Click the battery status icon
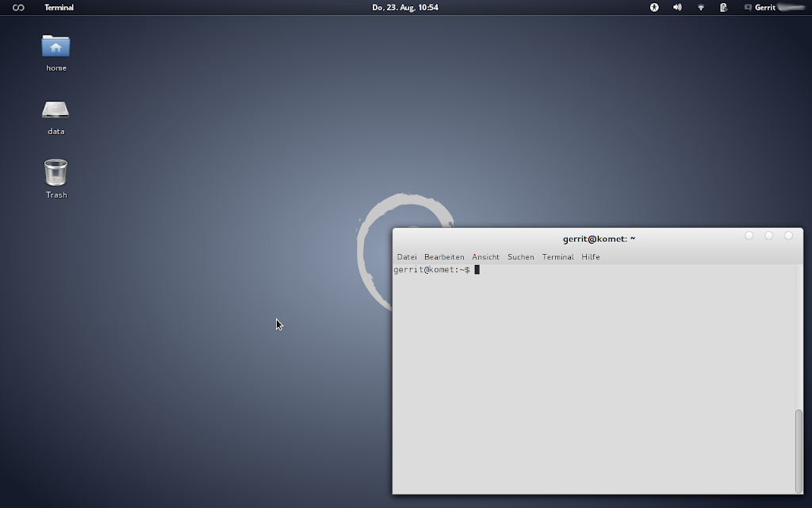Image resolution: width=812 pixels, height=508 pixels. pos(723,7)
